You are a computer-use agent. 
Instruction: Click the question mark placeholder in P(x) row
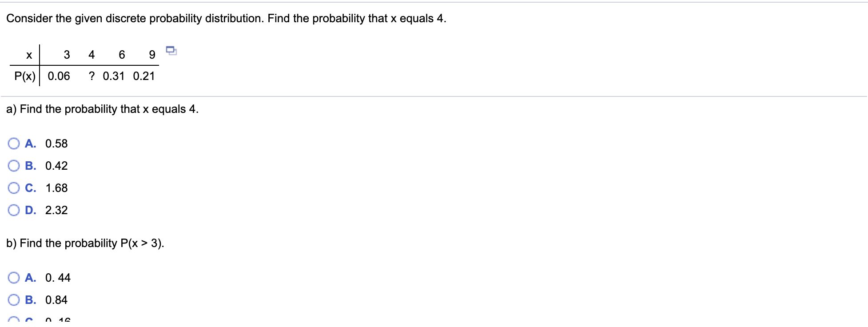click(92, 76)
